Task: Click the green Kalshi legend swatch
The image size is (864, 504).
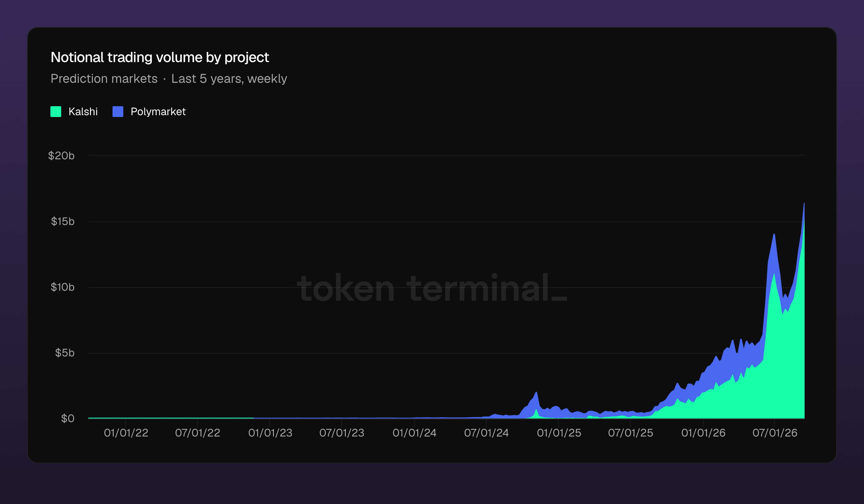Action: [56, 111]
